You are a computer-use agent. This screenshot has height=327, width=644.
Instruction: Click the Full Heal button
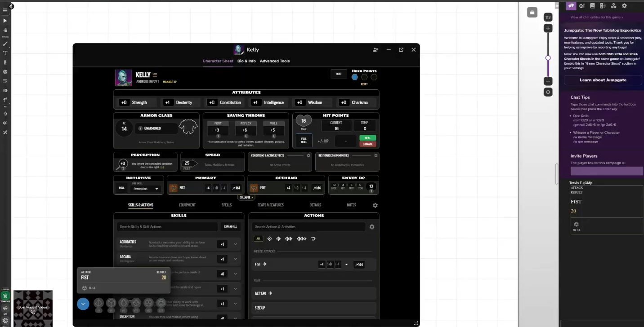[x=304, y=141]
